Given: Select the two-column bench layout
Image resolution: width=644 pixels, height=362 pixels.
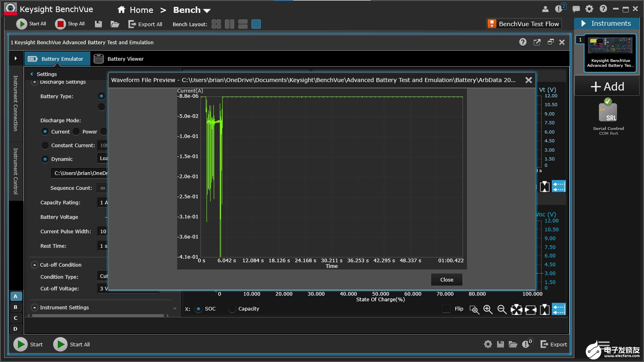Looking at the screenshot, I should (x=229, y=24).
